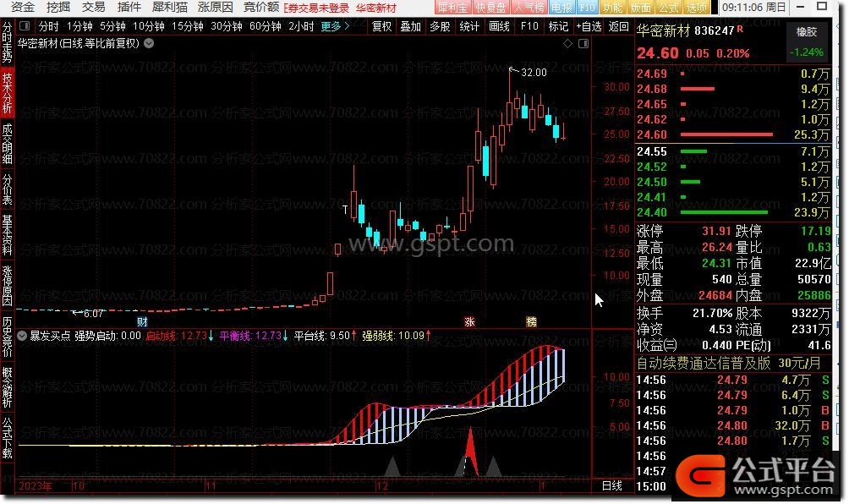Click the 日线 period label at bottom

pos(612,486)
